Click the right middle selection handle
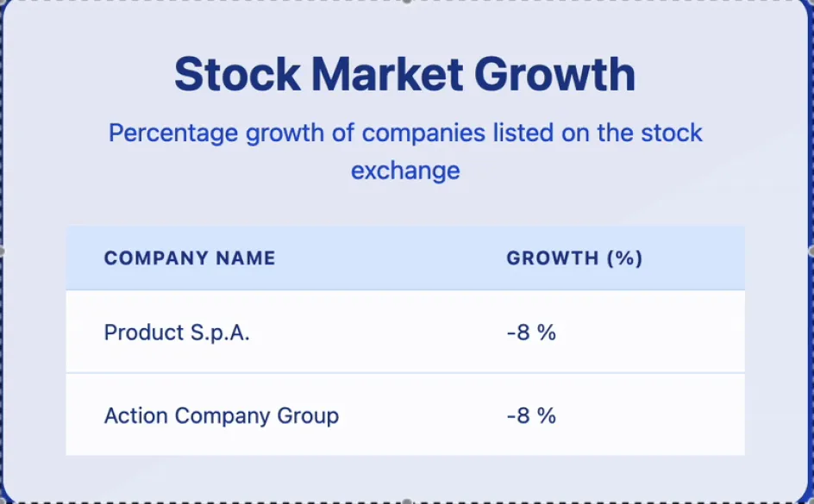The width and height of the screenshot is (814, 504). coord(811,251)
